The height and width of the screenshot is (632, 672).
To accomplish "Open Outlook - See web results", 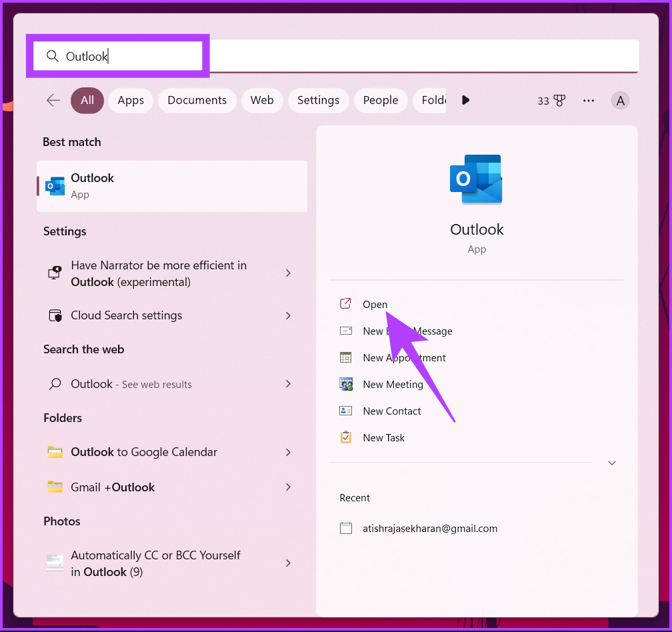I will pos(172,384).
